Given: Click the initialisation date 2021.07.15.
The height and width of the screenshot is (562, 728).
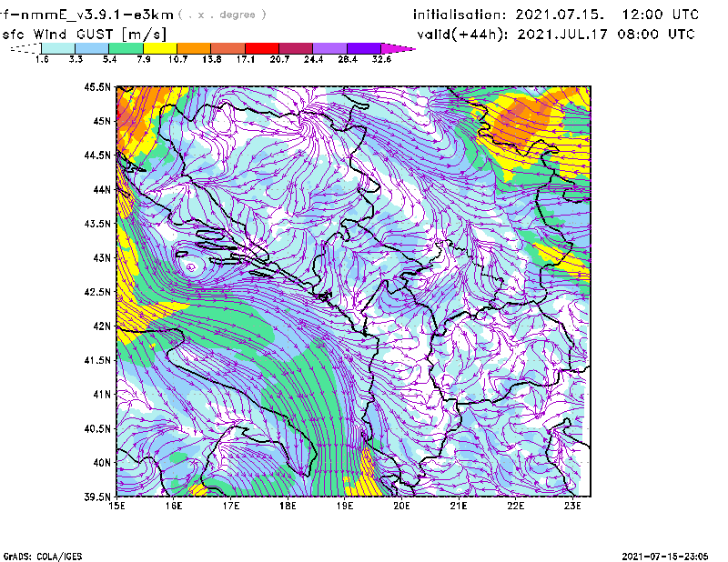Looking at the screenshot, I should pos(560,15).
